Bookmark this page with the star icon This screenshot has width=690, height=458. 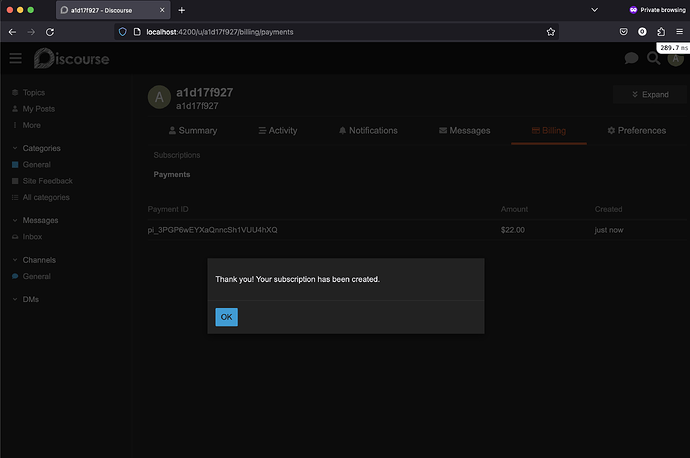[x=551, y=32]
